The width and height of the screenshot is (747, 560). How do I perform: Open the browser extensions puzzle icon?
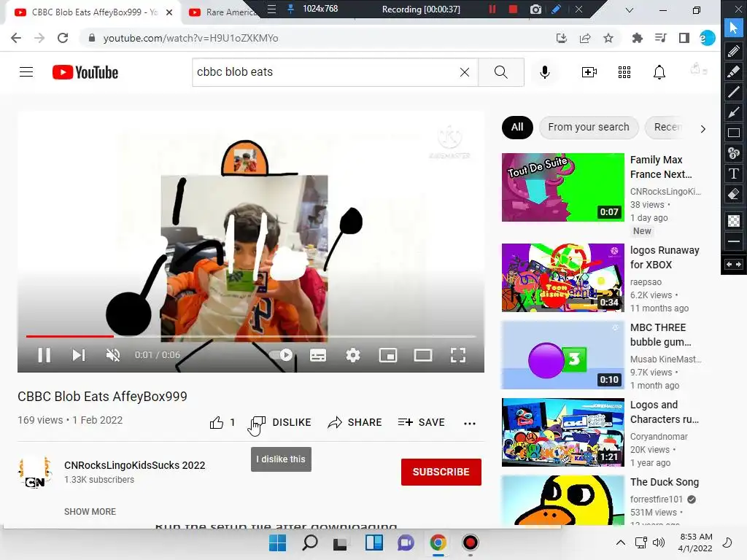pyautogui.click(x=637, y=38)
